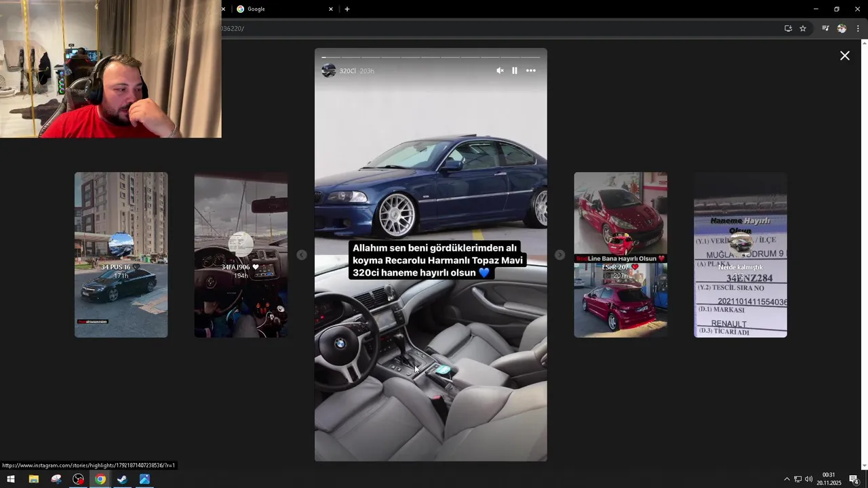
Task: Close the Instagram story viewer
Action: point(845,56)
